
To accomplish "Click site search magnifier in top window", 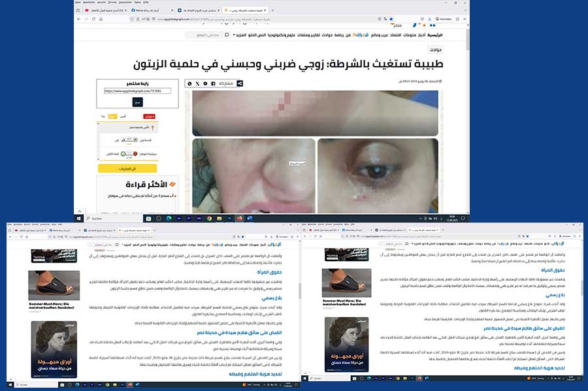I will click(x=227, y=35).
